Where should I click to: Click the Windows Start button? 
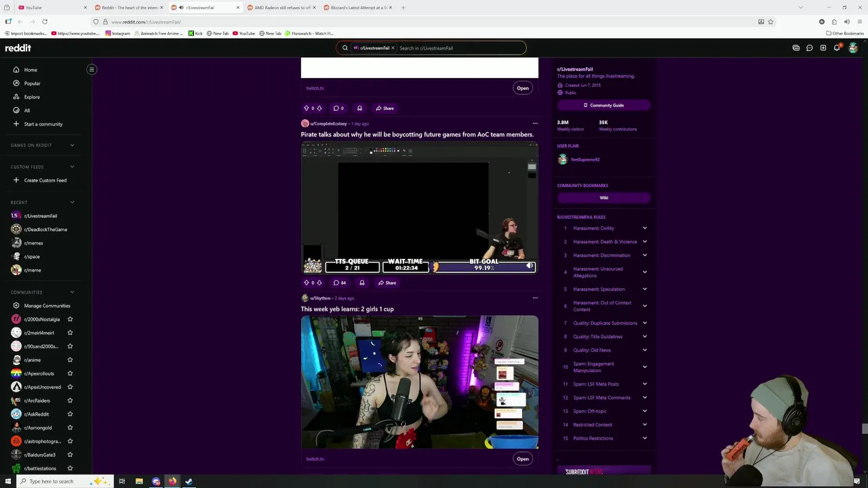point(8,481)
